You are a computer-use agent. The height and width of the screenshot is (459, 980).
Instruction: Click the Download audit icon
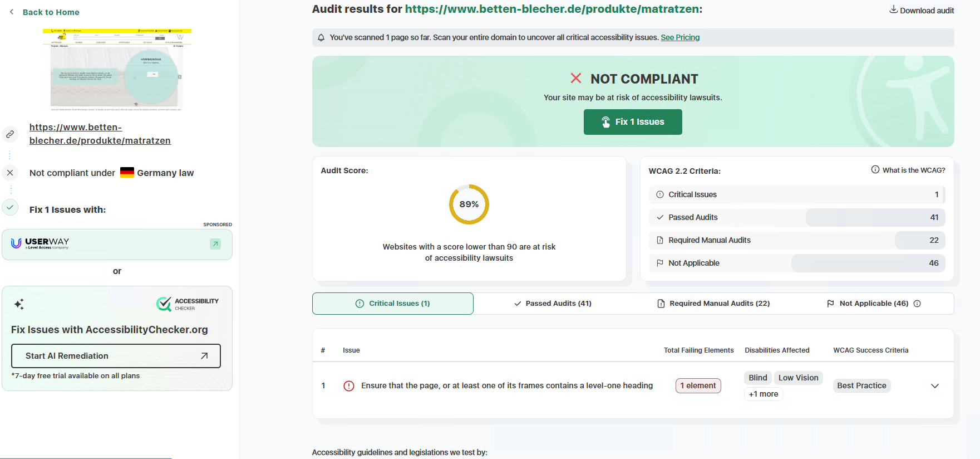tap(893, 9)
